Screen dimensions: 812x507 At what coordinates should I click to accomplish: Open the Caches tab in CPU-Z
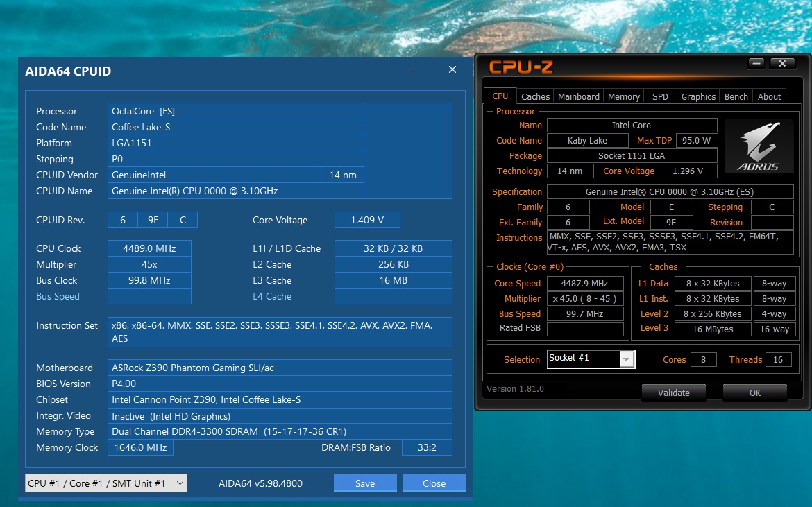pyautogui.click(x=535, y=96)
